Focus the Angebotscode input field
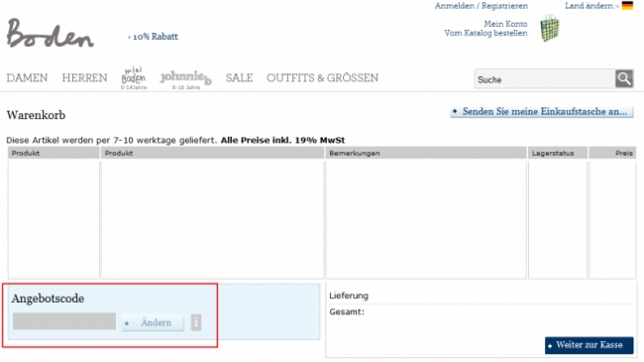 coord(64,321)
